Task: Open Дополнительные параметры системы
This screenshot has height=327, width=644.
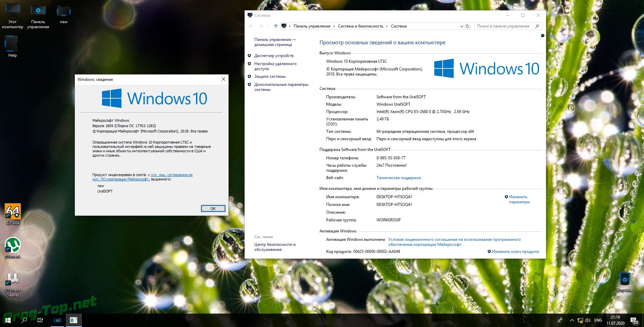Action: [281, 87]
